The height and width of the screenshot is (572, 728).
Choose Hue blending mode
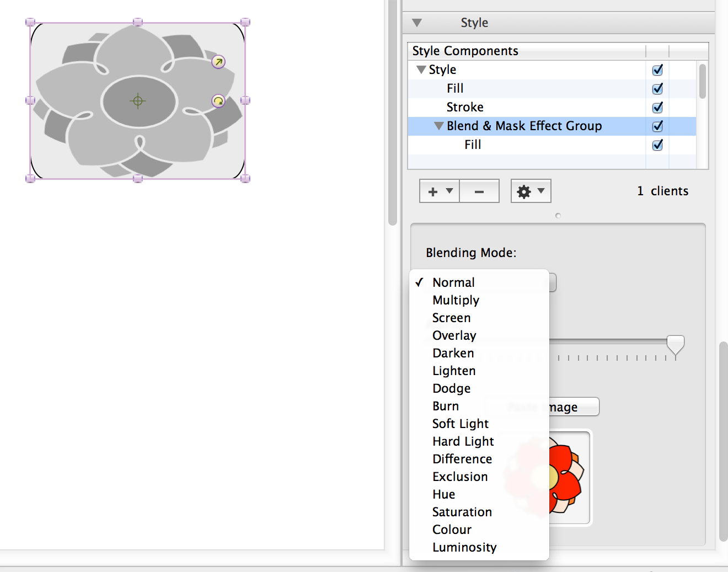479,494
